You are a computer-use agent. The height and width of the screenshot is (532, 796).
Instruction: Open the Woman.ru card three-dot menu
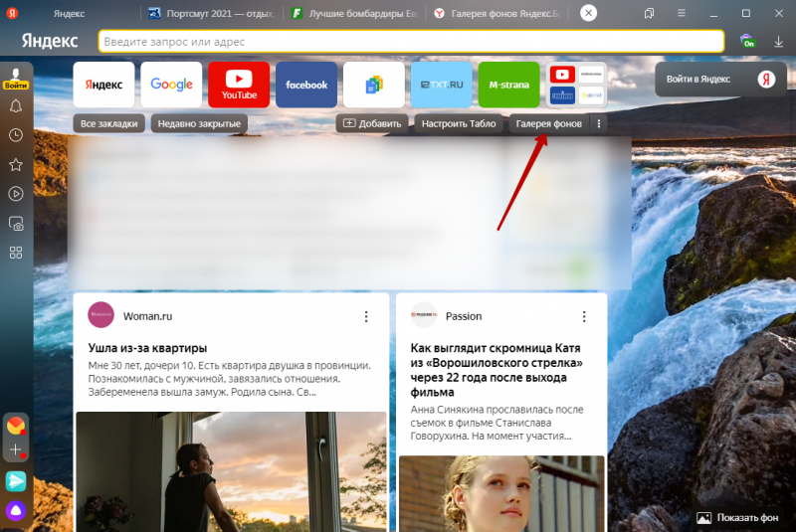pyautogui.click(x=366, y=316)
